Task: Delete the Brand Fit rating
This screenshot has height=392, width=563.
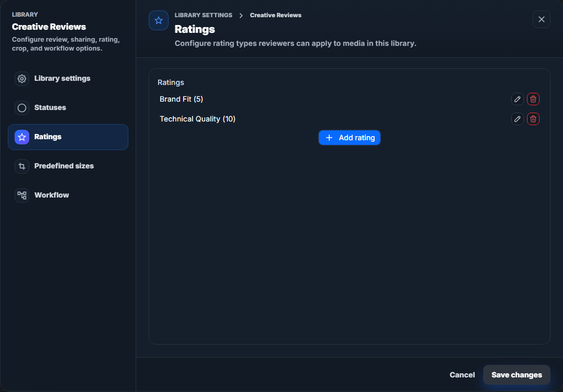Action: (x=533, y=100)
